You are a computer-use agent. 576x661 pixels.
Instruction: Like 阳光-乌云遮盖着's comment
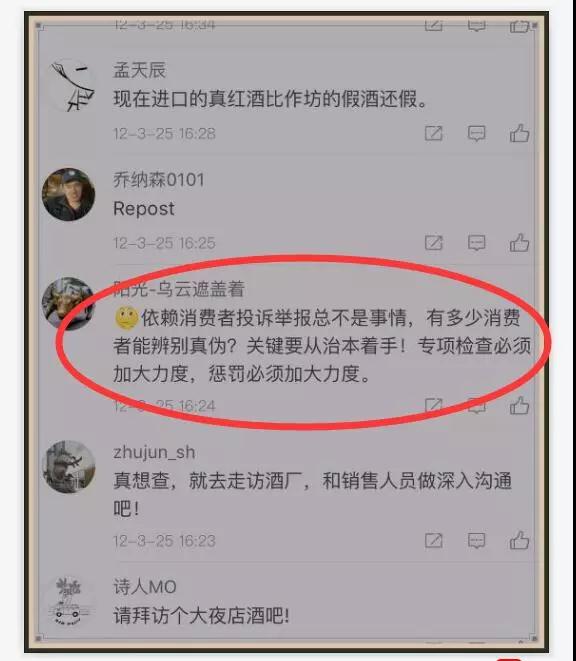(x=519, y=406)
